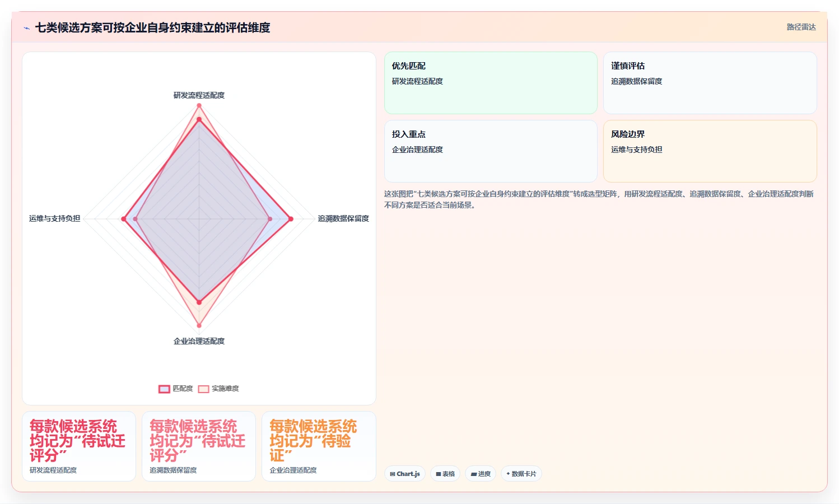This screenshot has width=839, height=504.
Task: Click the 匹配度 legend label
Action: (x=183, y=389)
